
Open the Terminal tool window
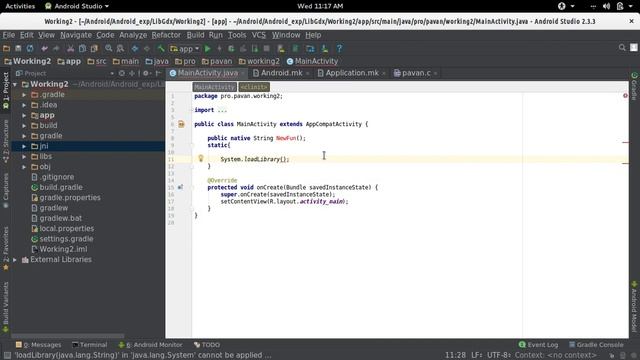89,345
